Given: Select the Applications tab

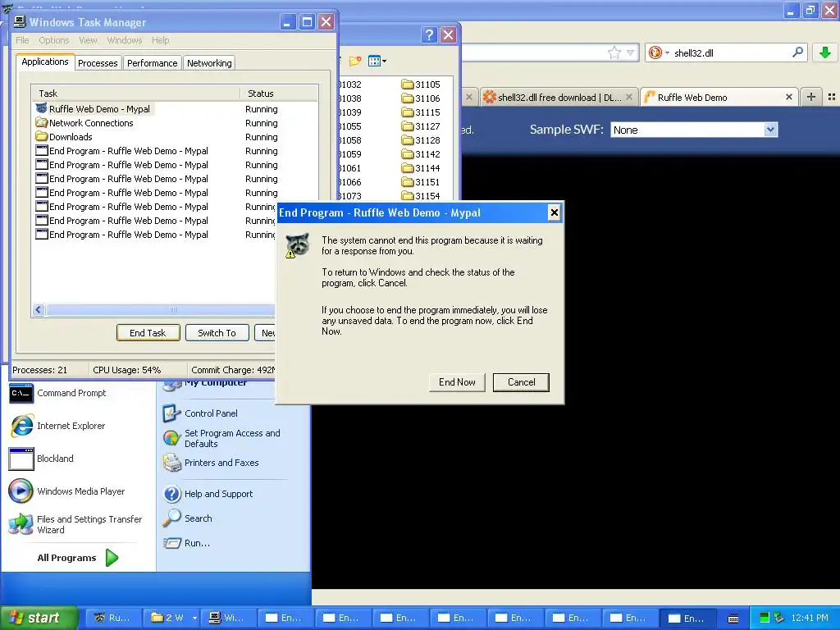Looking at the screenshot, I should click(45, 62).
